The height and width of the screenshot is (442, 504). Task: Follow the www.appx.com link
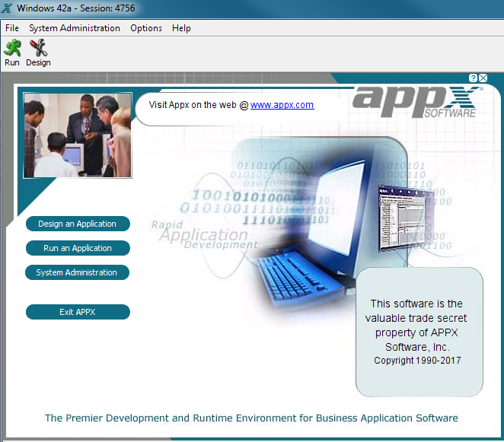(282, 105)
